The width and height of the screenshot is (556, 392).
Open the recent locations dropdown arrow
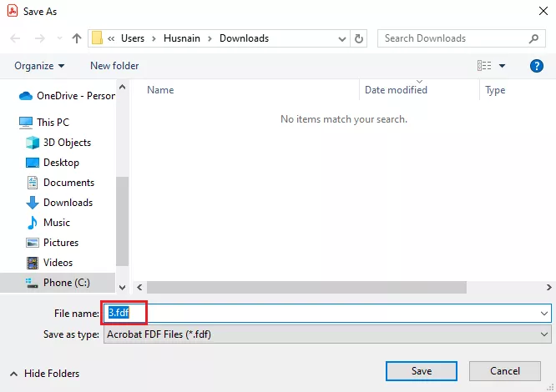(x=59, y=38)
